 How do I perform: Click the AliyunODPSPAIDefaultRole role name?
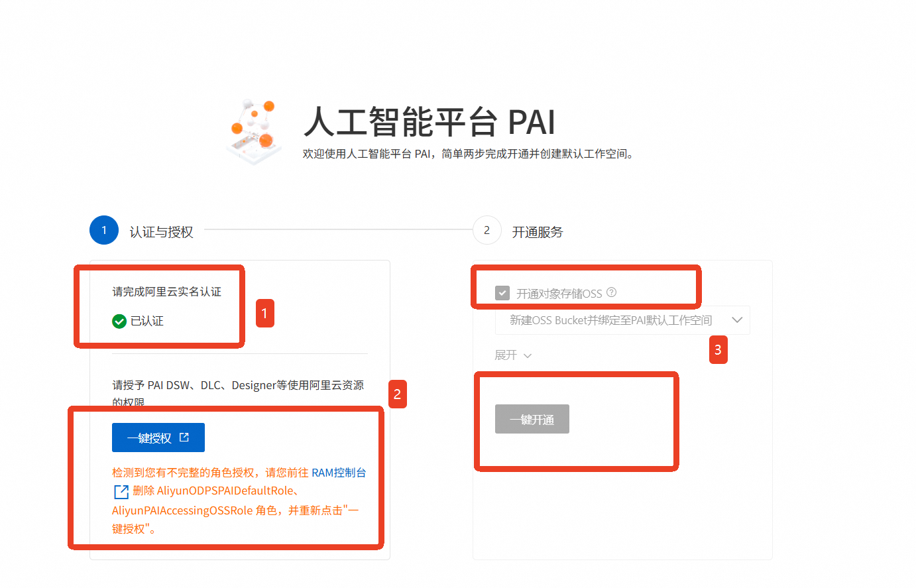[225, 491]
